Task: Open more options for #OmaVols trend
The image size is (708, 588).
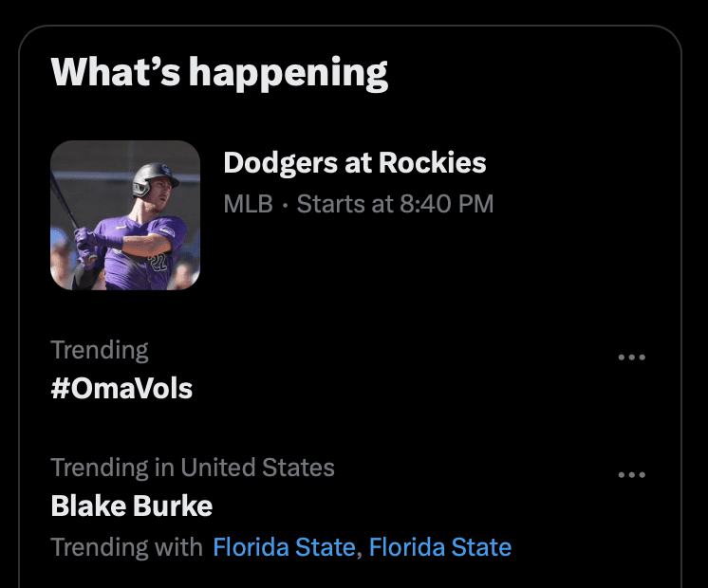Action: pyautogui.click(x=631, y=358)
